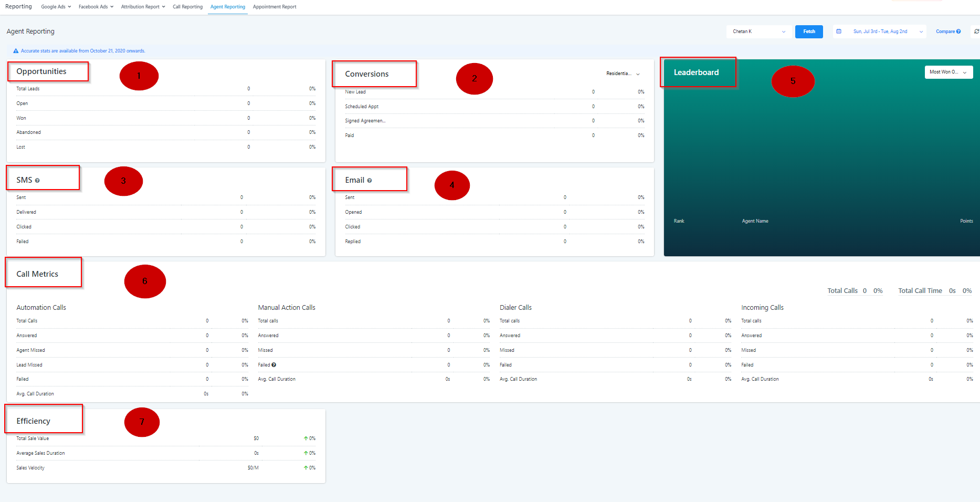Expand the Google Ads menu
This screenshot has height=502, width=980.
click(56, 7)
